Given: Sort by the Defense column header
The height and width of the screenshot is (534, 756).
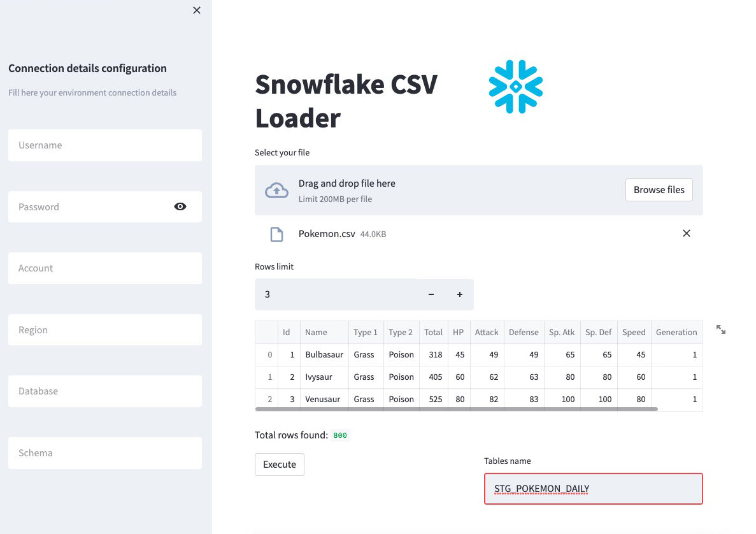Looking at the screenshot, I should pos(524,333).
